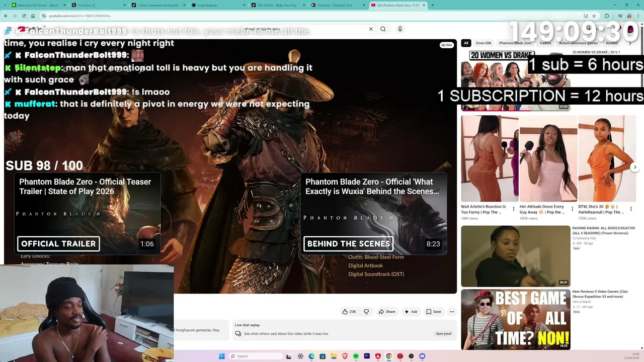Open the Ask AI assistant button
Screen dimensions: 644x362
click(x=411, y=312)
